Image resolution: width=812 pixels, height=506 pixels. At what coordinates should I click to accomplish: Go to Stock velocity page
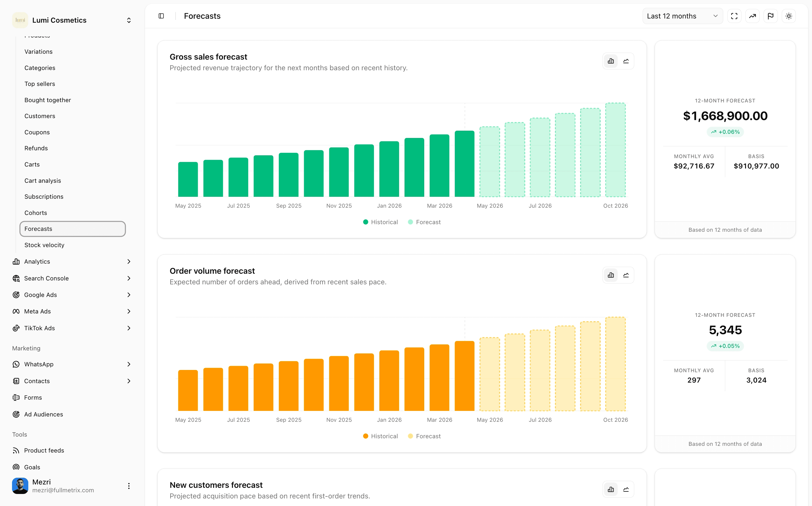point(45,245)
